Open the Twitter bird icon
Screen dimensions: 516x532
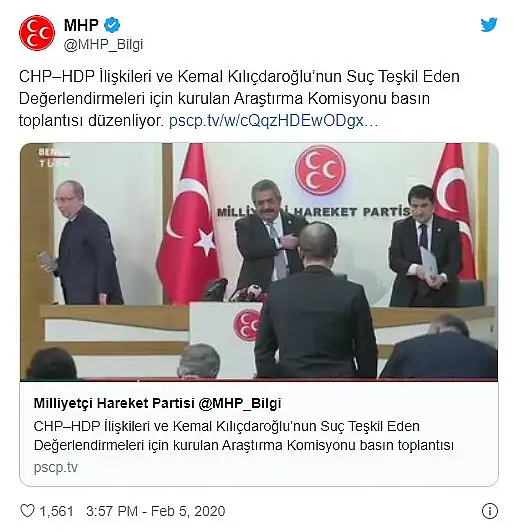pyautogui.click(x=489, y=24)
